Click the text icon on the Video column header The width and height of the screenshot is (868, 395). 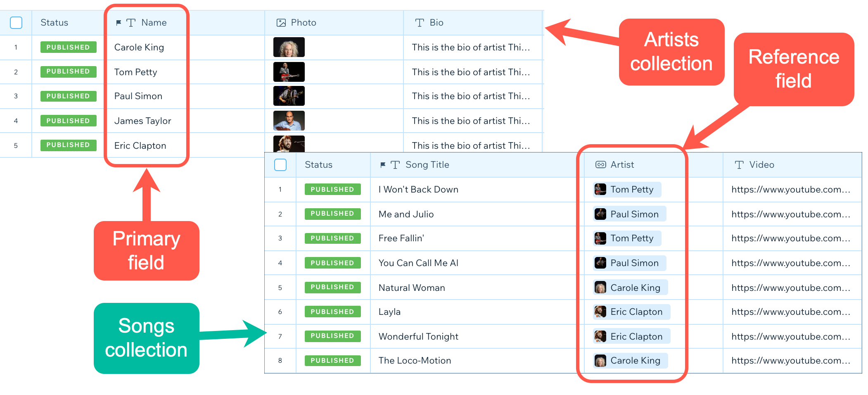click(x=739, y=164)
